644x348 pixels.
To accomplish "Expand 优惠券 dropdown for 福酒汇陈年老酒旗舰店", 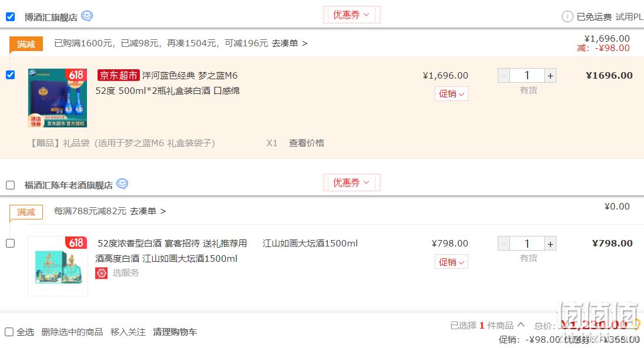I will click(351, 183).
